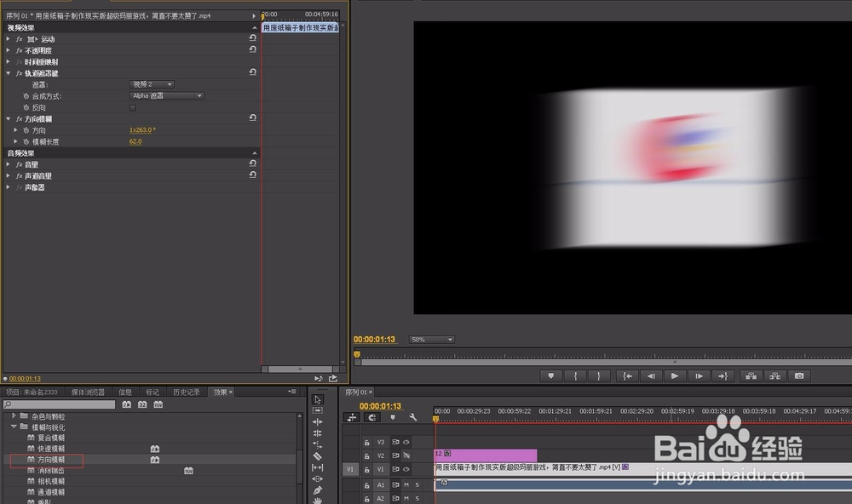Mute audio track A1

(406, 485)
